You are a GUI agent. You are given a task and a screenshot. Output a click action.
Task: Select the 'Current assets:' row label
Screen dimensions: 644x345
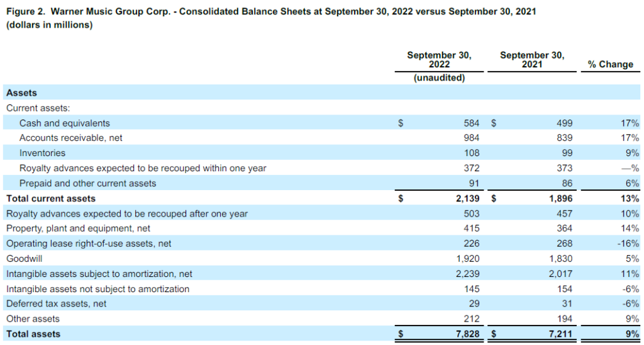38,108
